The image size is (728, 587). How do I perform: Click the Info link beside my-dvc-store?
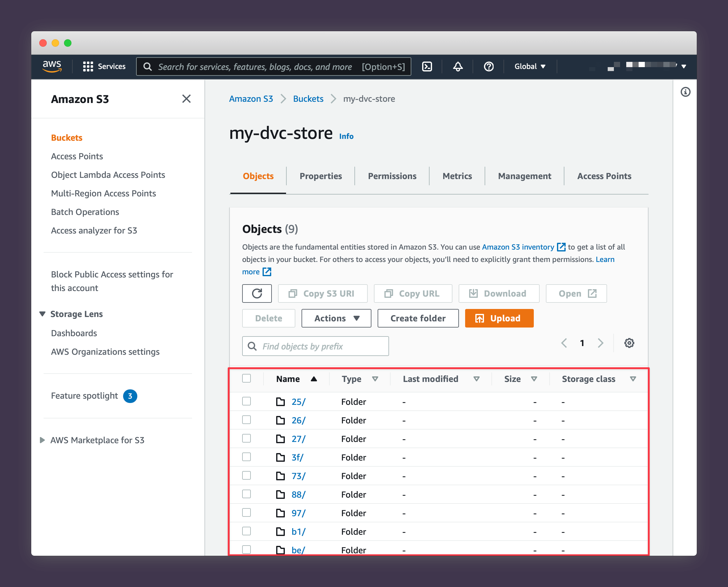coord(346,136)
